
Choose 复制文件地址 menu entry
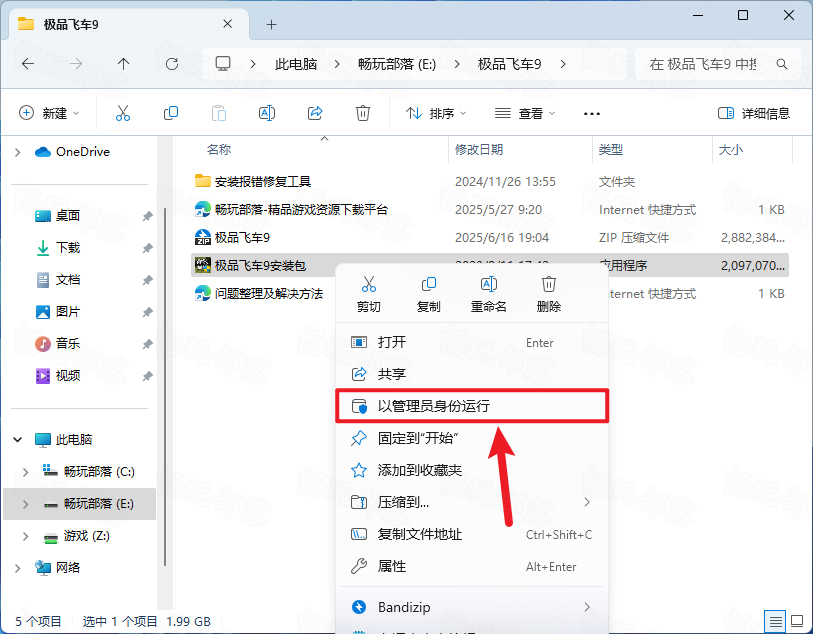[x=472, y=534]
